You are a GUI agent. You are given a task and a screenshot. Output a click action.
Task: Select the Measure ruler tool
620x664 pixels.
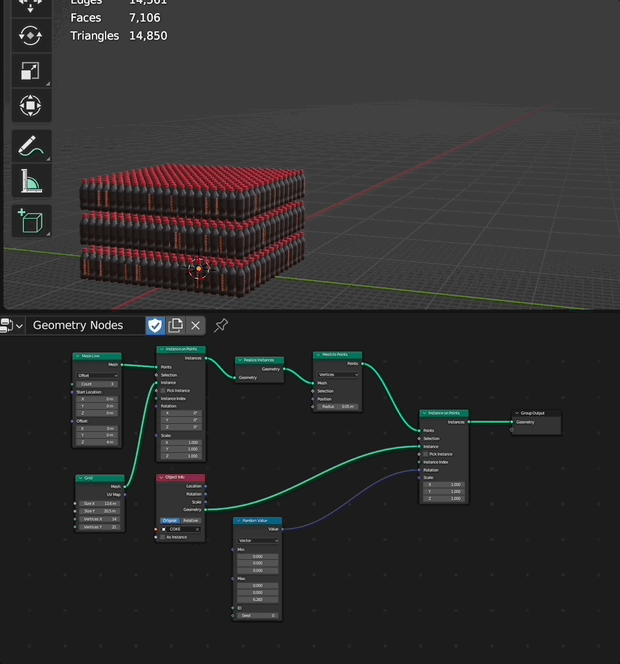(x=31, y=181)
